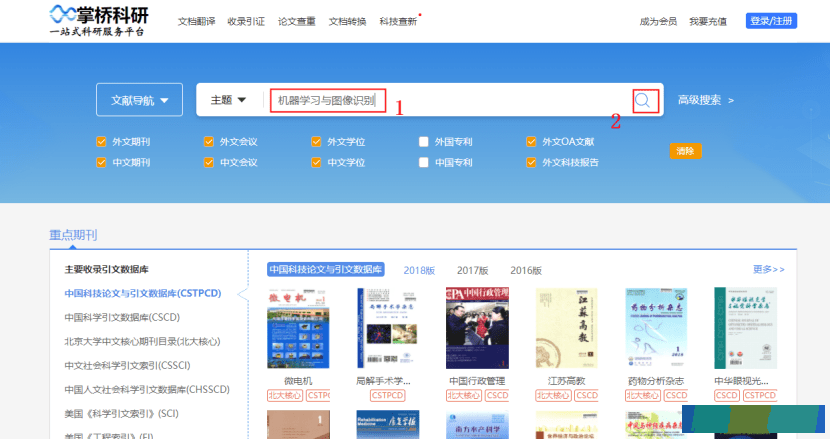
Task: Toggle the 外文OA文献 checkbox
Action: pyautogui.click(x=531, y=141)
